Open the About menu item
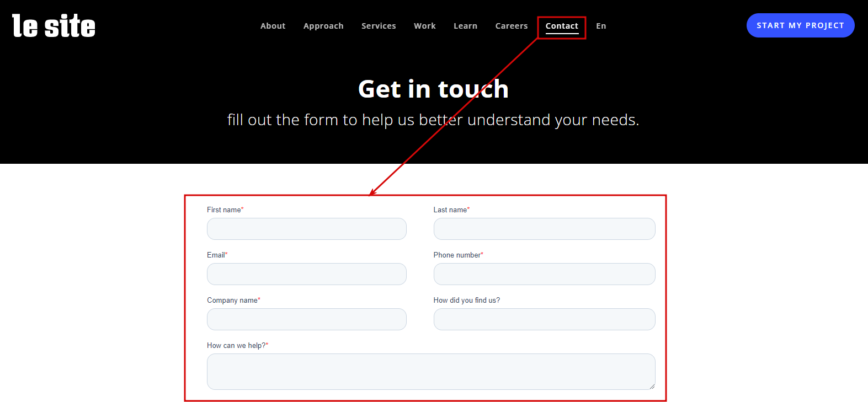 [273, 26]
